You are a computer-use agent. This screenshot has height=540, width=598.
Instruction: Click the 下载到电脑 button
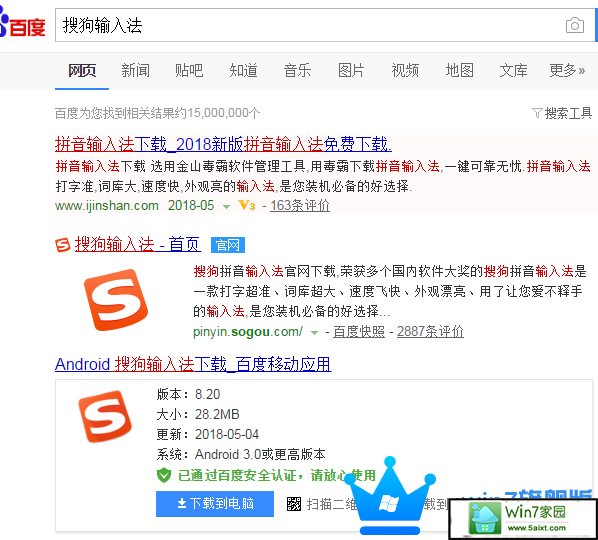tap(215, 504)
